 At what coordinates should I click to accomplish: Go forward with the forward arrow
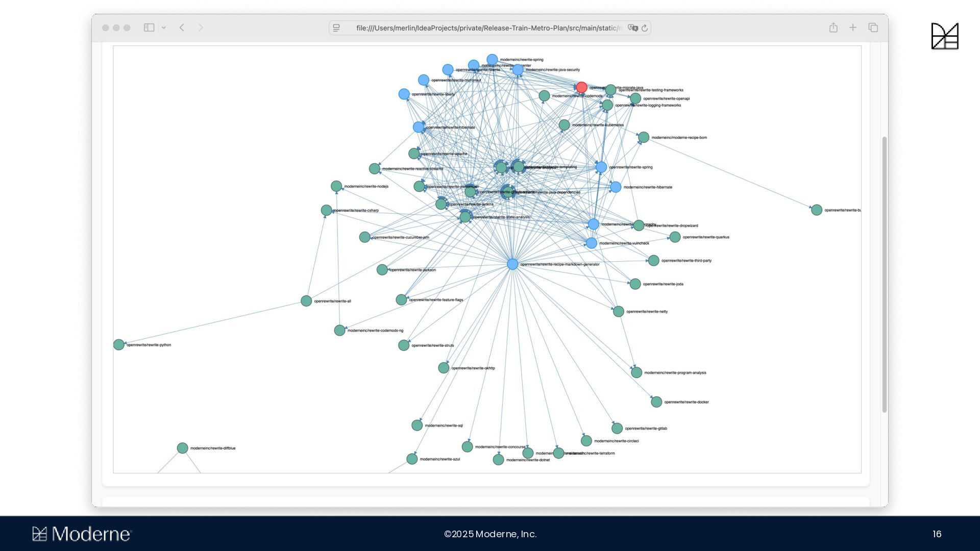point(201,28)
